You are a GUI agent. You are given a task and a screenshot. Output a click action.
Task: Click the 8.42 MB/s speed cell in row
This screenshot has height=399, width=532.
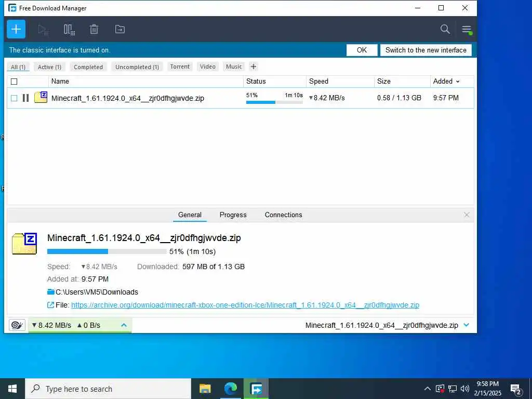click(x=327, y=98)
